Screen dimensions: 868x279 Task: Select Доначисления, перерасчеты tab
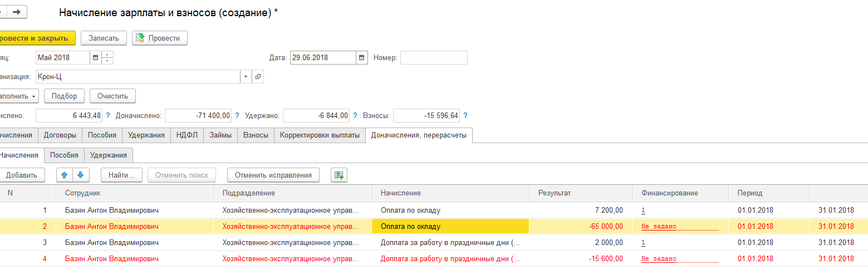click(419, 135)
